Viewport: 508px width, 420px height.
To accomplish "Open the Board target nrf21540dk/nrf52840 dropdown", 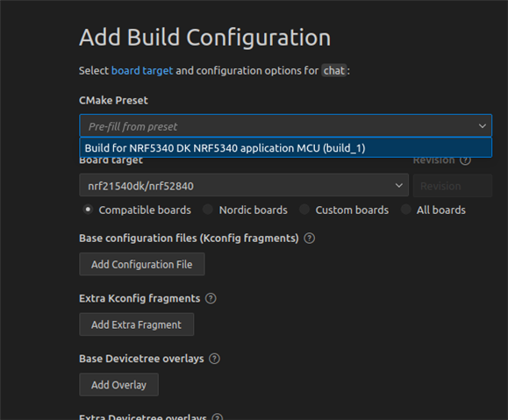I will tap(244, 186).
